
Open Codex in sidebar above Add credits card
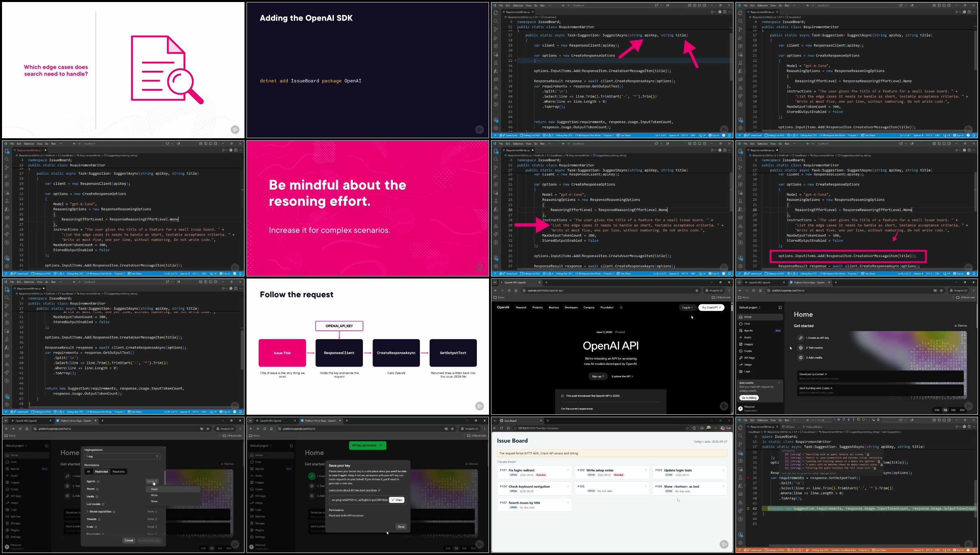[x=748, y=351]
